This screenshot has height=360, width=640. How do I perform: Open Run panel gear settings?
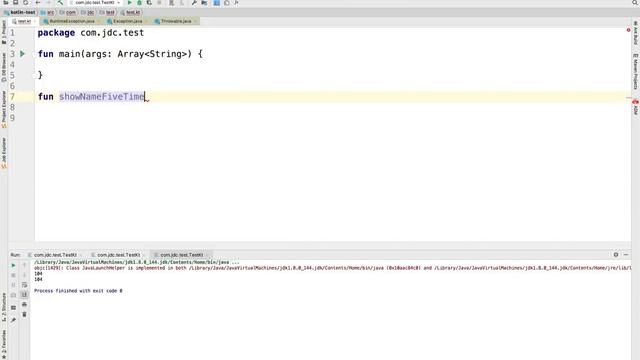tap(616, 255)
